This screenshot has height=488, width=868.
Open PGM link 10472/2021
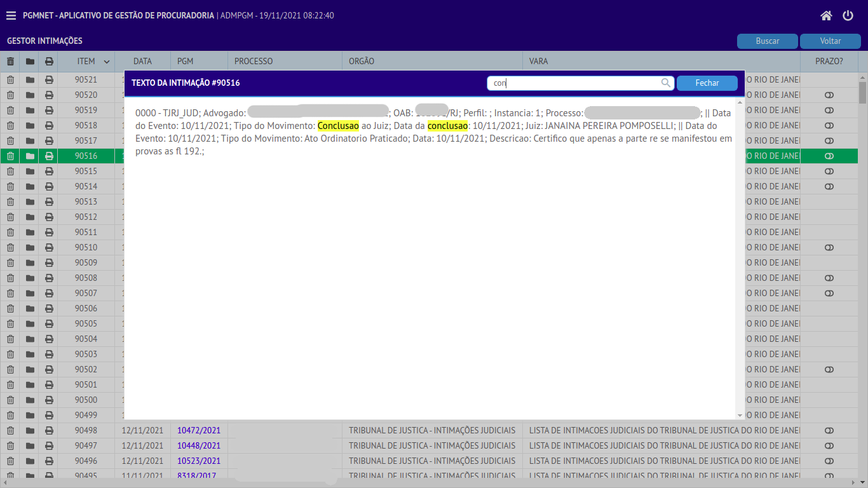[x=199, y=430]
